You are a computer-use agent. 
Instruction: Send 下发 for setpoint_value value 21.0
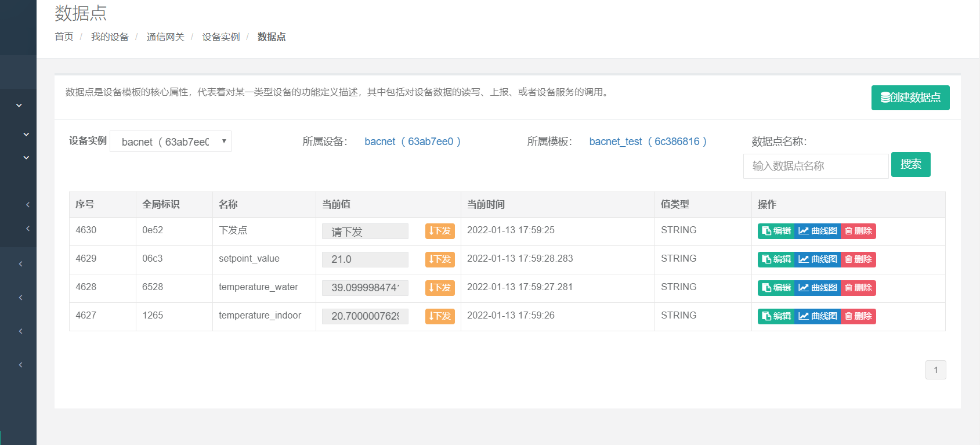click(440, 259)
